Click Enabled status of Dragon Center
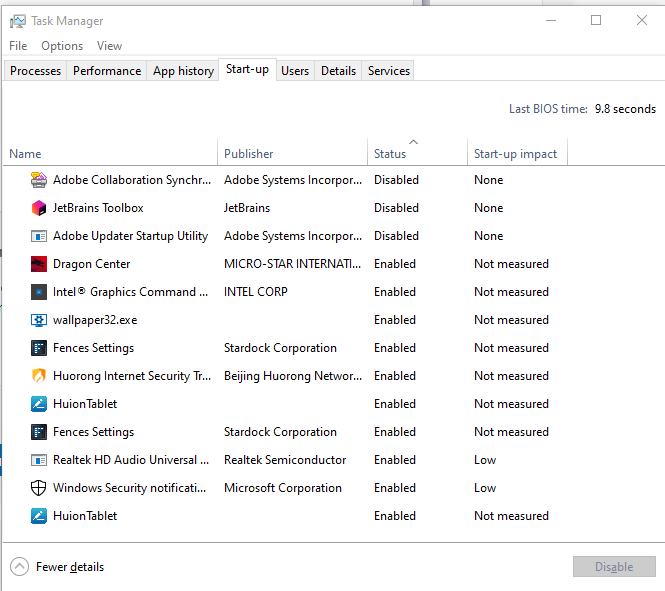 pyautogui.click(x=394, y=264)
